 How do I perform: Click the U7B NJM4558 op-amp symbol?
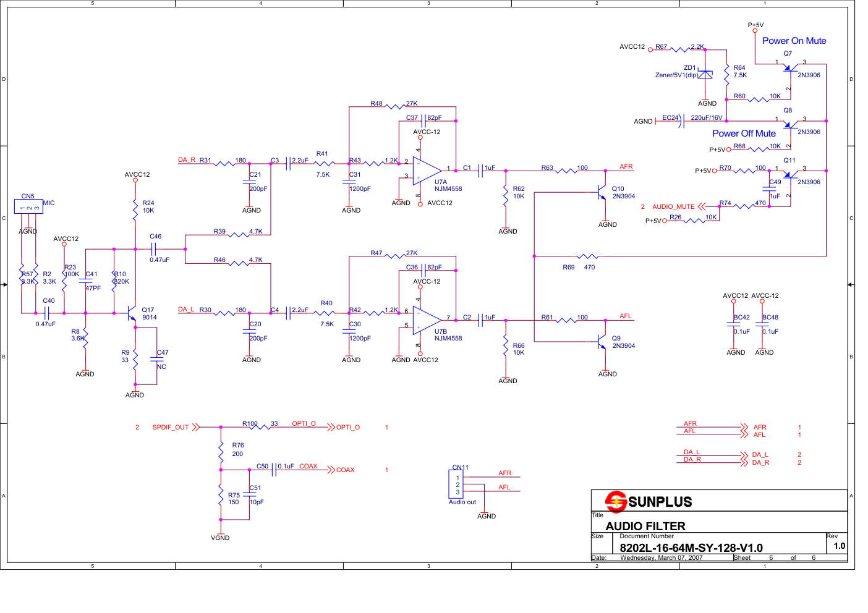pyautogui.click(x=427, y=320)
